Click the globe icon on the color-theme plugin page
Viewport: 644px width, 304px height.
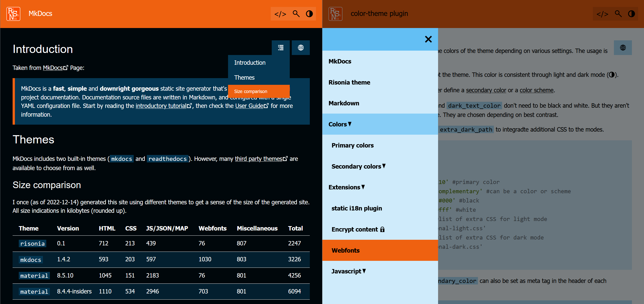click(x=623, y=48)
